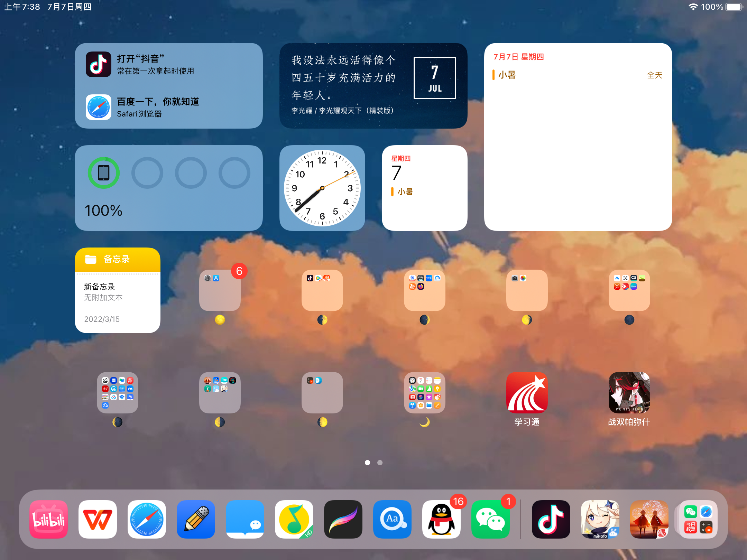Launch the miHoYo cloud game app

pos(600,519)
